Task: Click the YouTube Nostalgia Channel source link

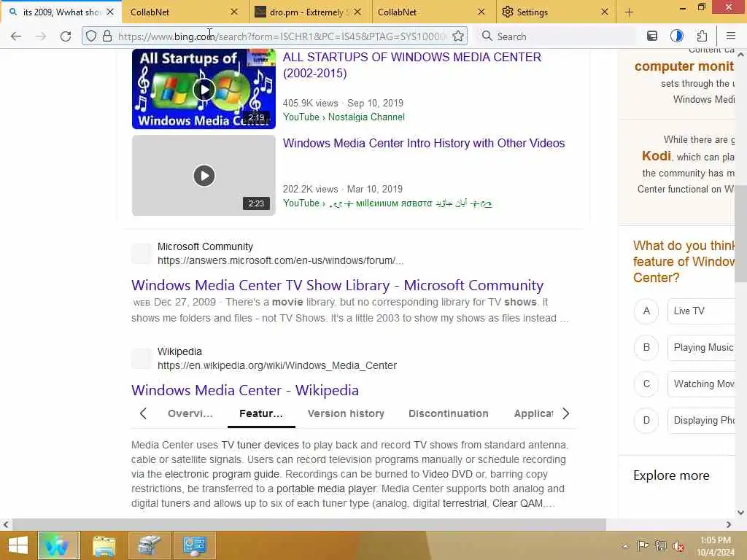Action: click(344, 117)
